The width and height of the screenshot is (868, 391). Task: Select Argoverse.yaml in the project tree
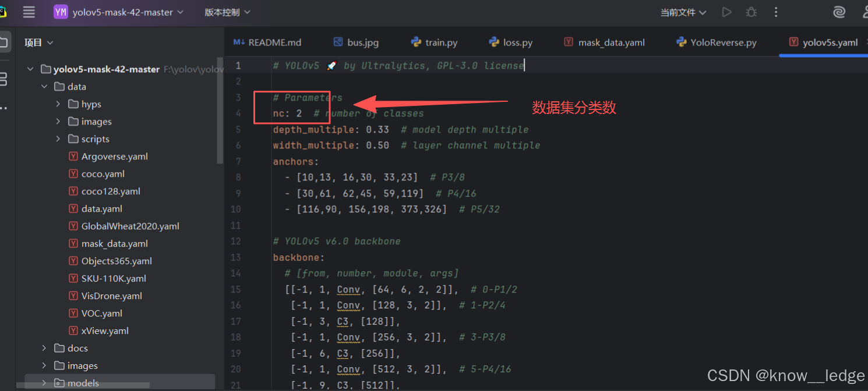pos(115,157)
